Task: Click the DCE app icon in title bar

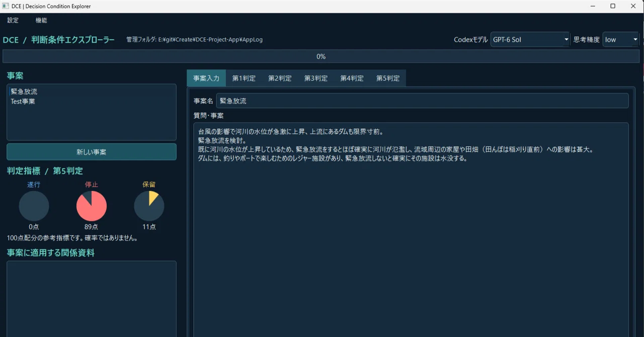Action: [6, 7]
